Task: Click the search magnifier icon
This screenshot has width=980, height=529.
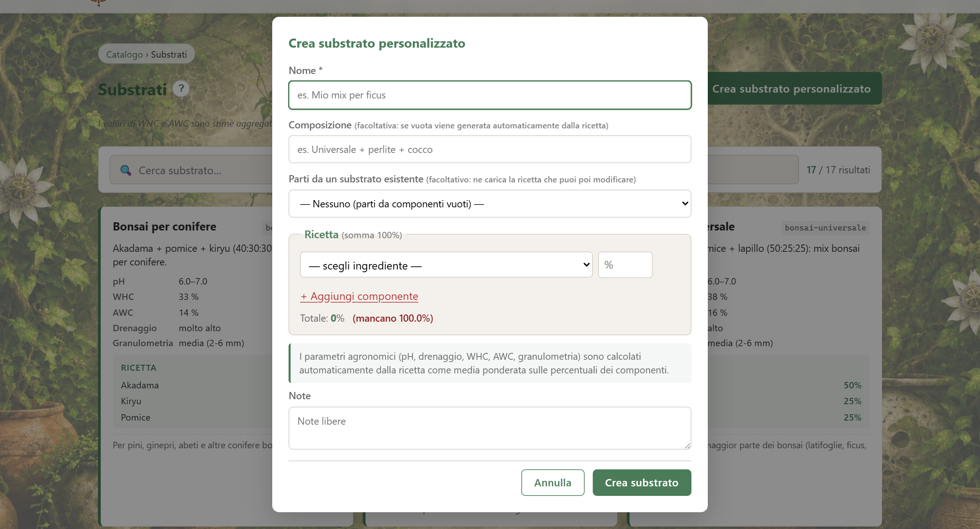Action: pos(126,170)
